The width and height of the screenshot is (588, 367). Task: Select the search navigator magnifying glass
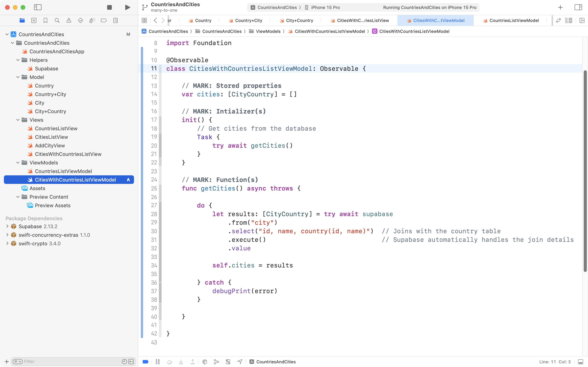click(57, 20)
